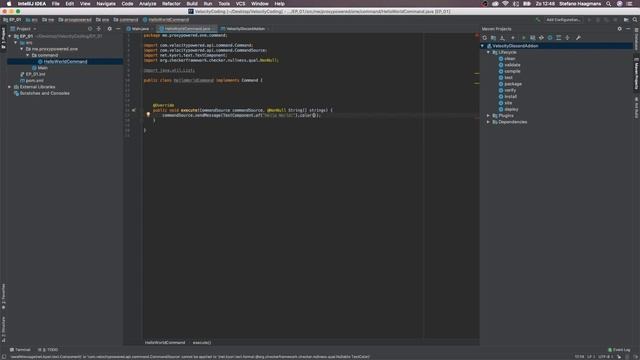Open the File menu

[56, 4]
